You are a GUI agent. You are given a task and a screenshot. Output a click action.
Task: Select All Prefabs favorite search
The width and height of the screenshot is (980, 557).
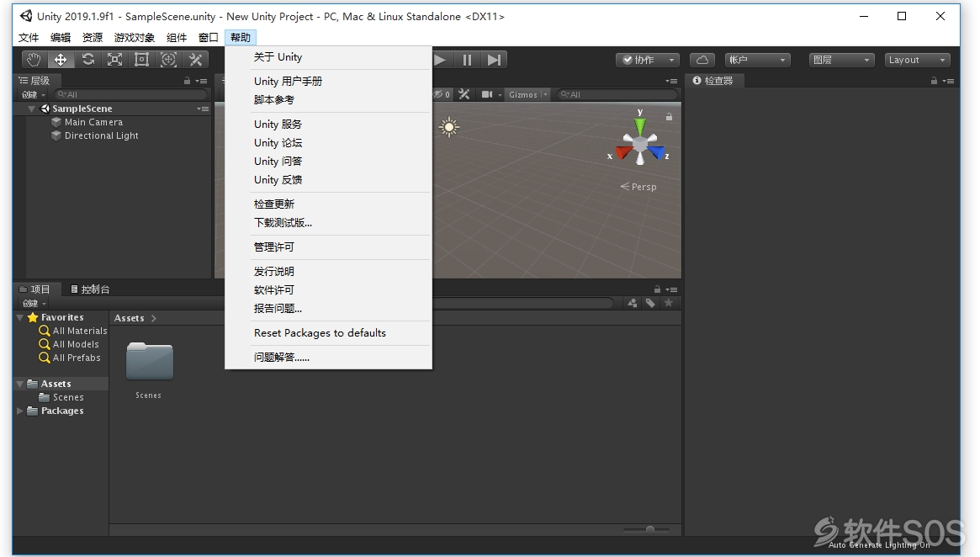tap(69, 358)
